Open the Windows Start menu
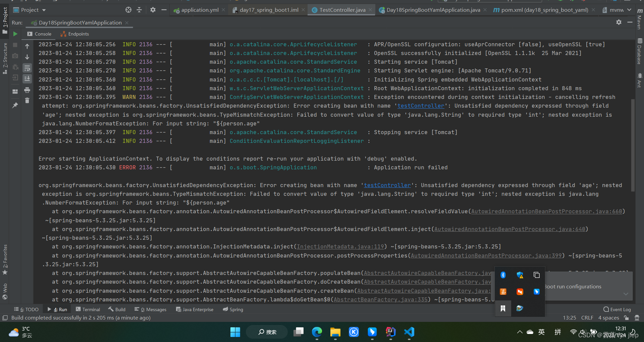The width and height of the screenshot is (644, 342). pos(235,332)
